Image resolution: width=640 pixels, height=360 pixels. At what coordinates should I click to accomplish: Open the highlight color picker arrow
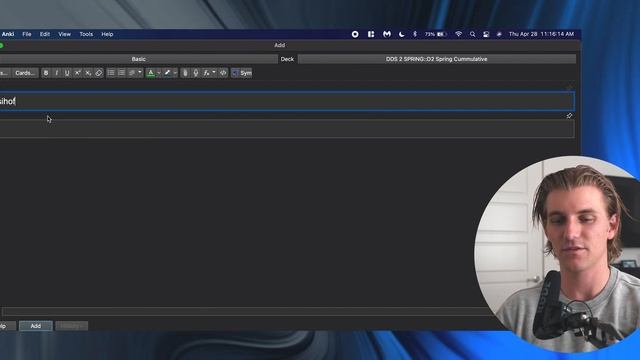tap(175, 73)
